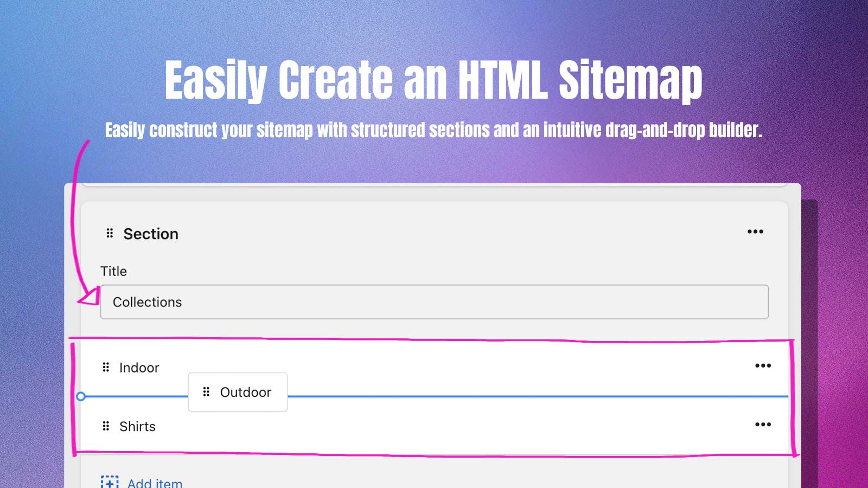The width and height of the screenshot is (868, 488).
Task: Click the drag-and-drop builder subtitle text
Action: tap(433, 130)
